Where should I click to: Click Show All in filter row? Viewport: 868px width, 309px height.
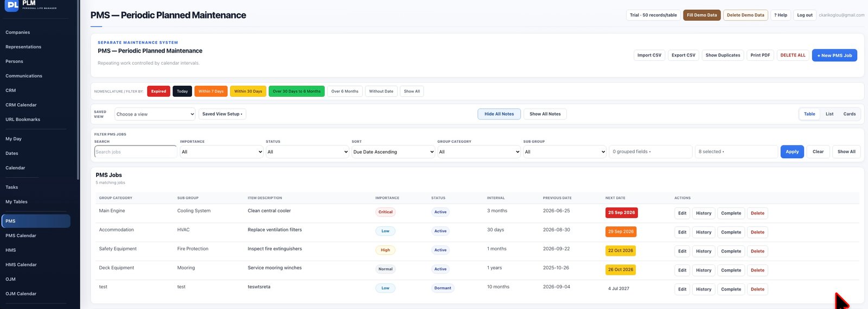846,152
